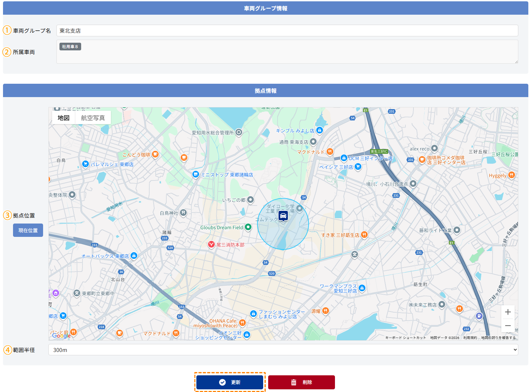Click the 社用車８ vehicle tag
Image resolution: width=532 pixels, height=392 pixels.
pos(70,47)
